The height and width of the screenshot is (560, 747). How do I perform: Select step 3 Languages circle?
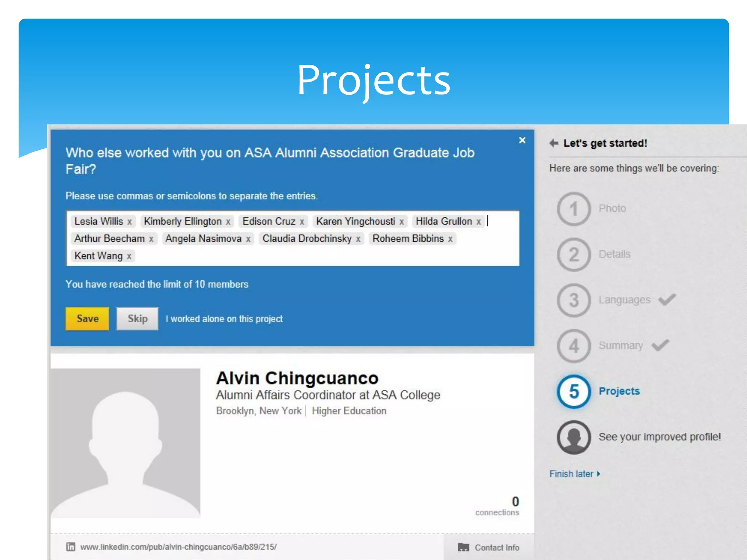[574, 300]
